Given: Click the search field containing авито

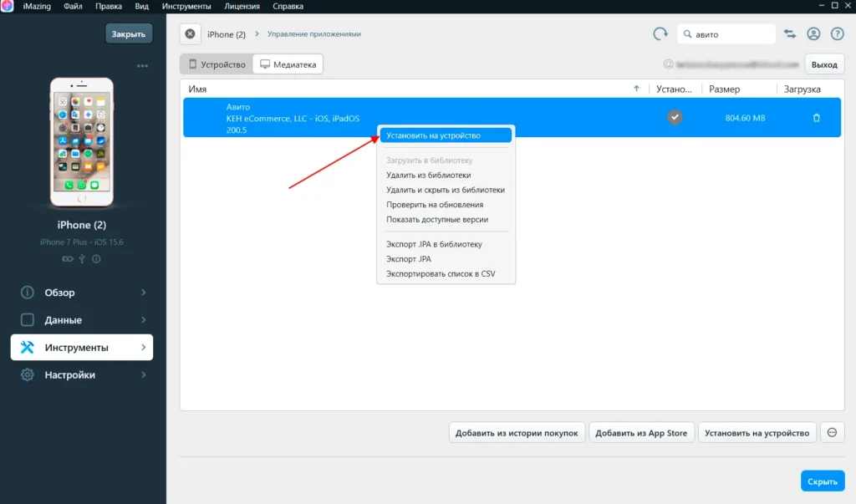Looking at the screenshot, I should pos(726,34).
